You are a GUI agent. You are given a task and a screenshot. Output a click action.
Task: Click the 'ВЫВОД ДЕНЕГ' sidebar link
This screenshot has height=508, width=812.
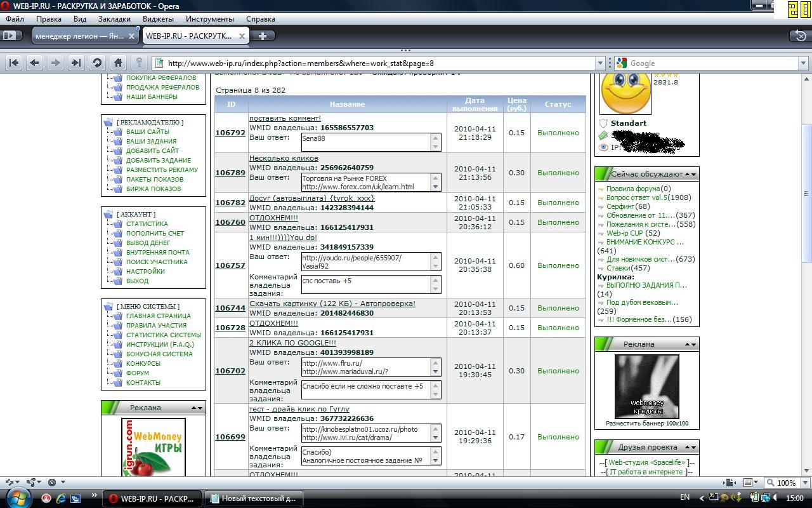(148, 243)
